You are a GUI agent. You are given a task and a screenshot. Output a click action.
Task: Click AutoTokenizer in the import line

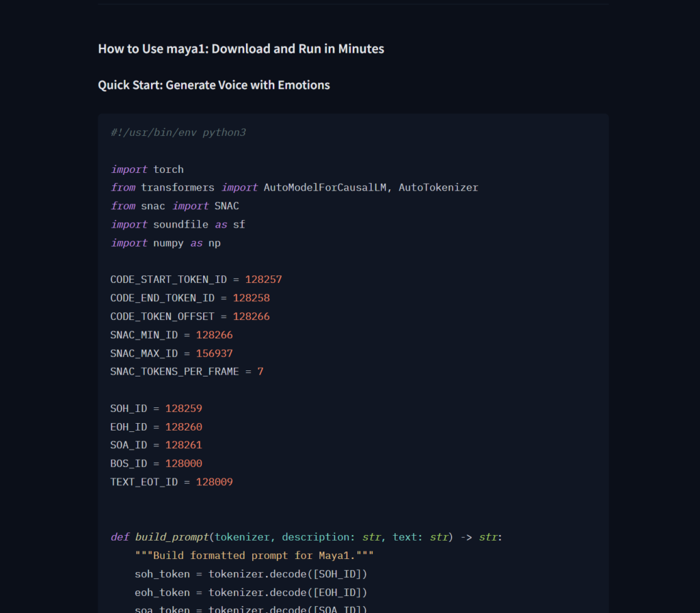[x=438, y=187]
